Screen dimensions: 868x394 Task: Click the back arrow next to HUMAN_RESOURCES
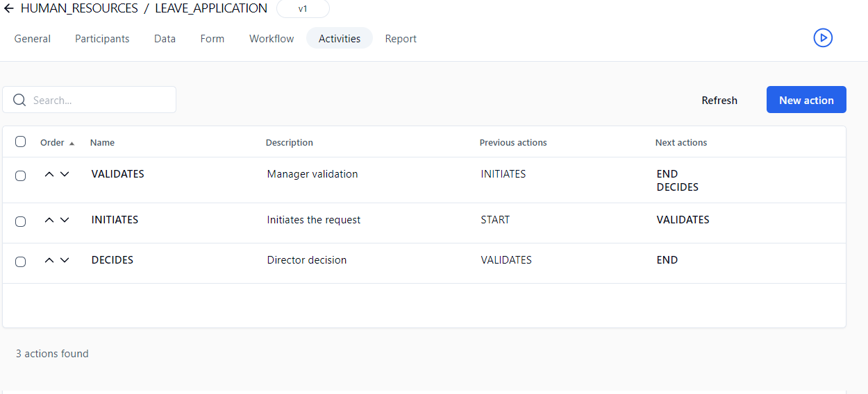point(8,9)
